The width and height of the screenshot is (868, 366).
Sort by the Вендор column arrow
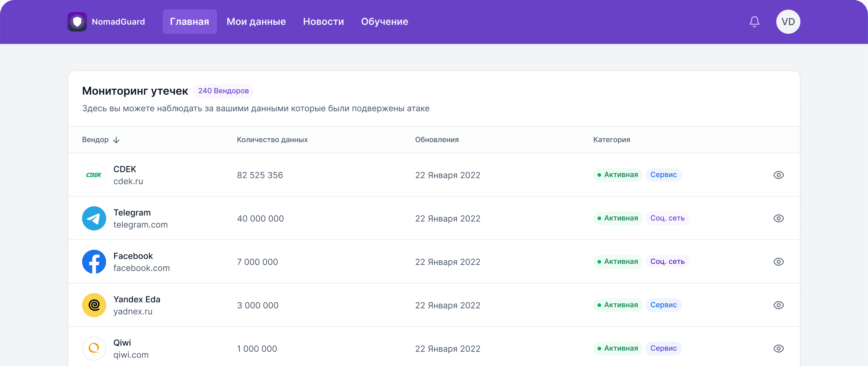(x=116, y=140)
